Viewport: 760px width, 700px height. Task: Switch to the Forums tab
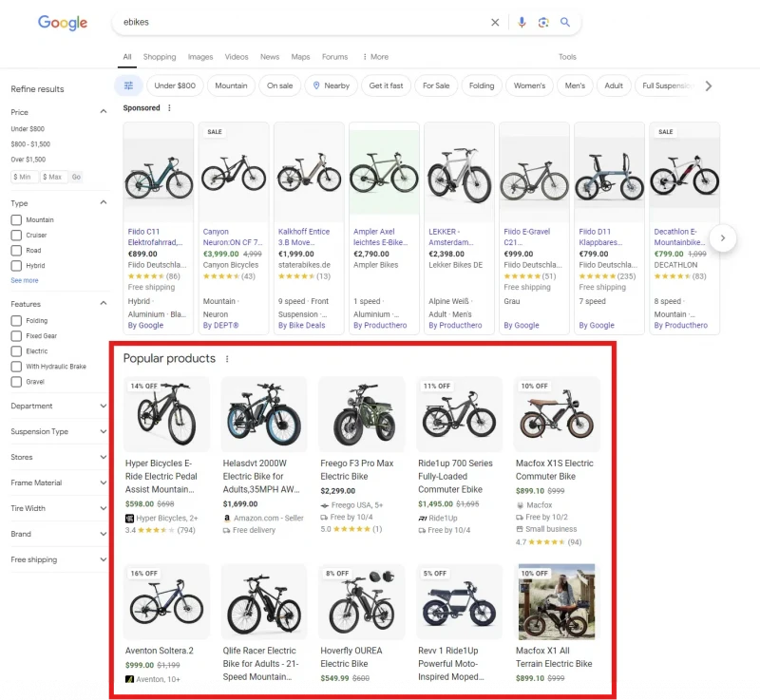335,57
